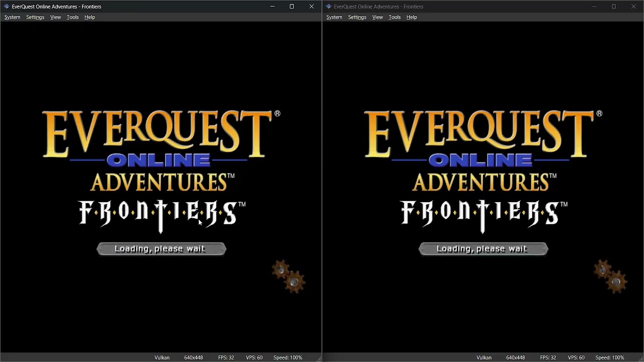This screenshot has width=644, height=362.
Task: Click the resize grip in left window corner
Action: pyautogui.click(x=318, y=358)
